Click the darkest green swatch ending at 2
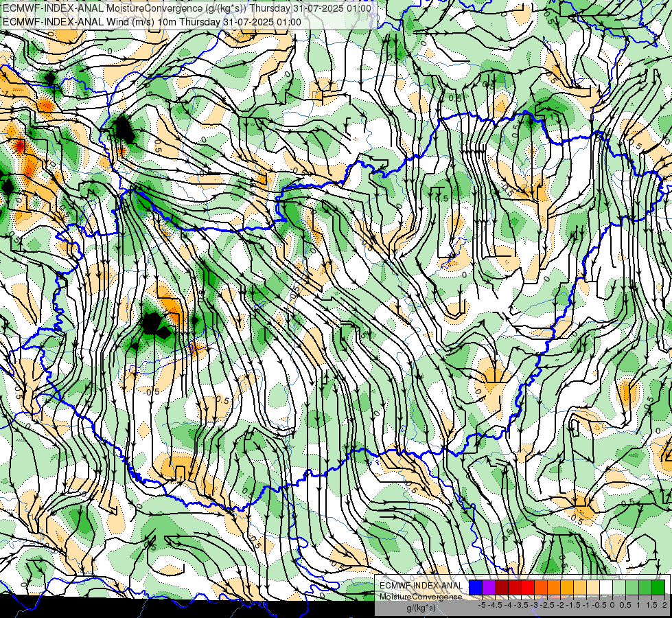Image resolution: width=672 pixels, height=618 pixels. (x=658, y=588)
